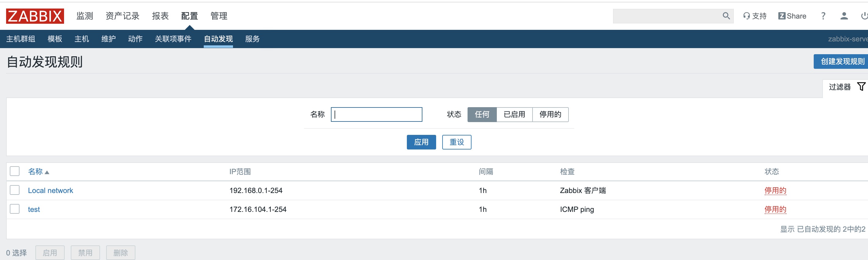Tick the test row checkbox

[x=15, y=209]
